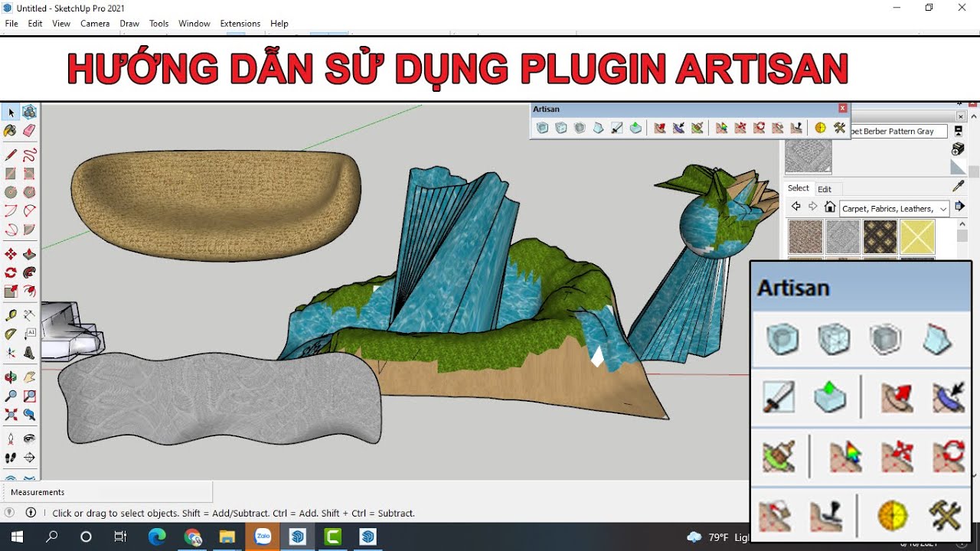
Task: Click the current material preview thumbnail
Action: point(808,158)
